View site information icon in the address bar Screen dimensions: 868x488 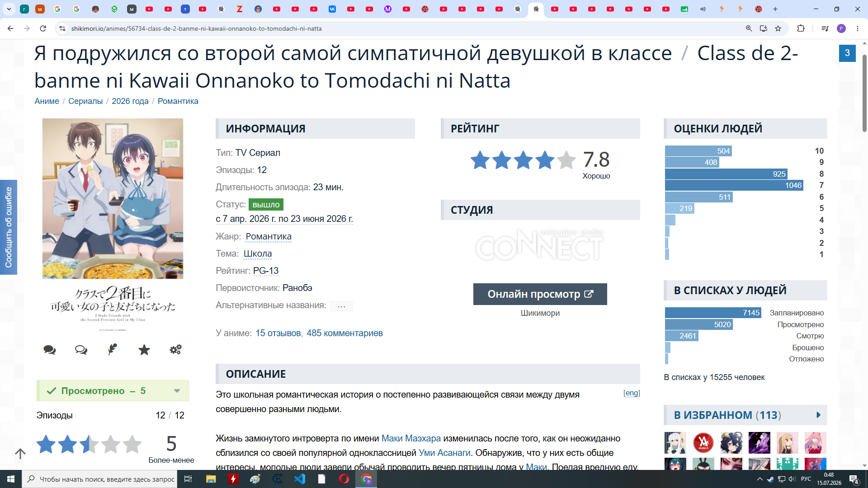click(62, 28)
